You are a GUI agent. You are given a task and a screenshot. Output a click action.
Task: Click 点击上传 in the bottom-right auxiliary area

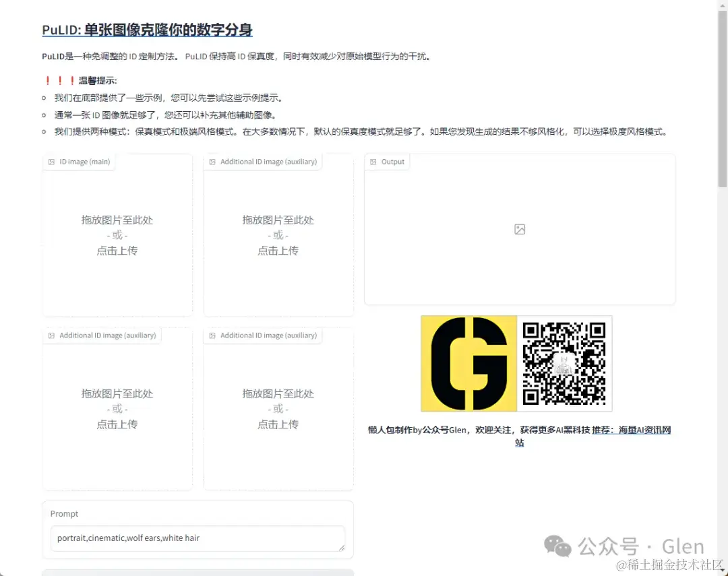tap(278, 424)
